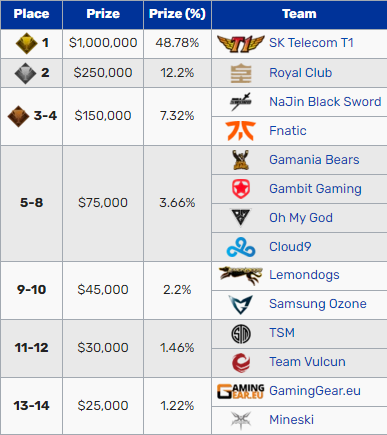Click the TSM circular logo
Screen dimensions: 387x435
(x=241, y=334)
